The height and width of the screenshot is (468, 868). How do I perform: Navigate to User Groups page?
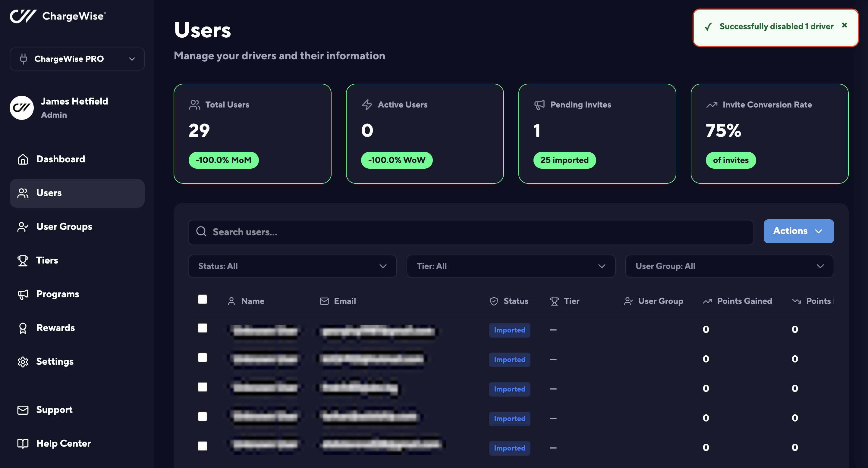[x=64, y=226]
